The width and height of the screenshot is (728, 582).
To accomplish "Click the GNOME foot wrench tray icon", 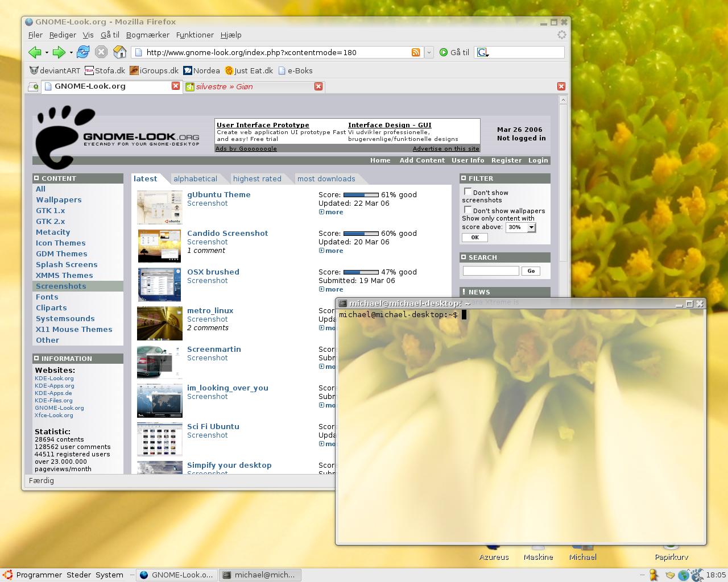I will tap(697, 575).
